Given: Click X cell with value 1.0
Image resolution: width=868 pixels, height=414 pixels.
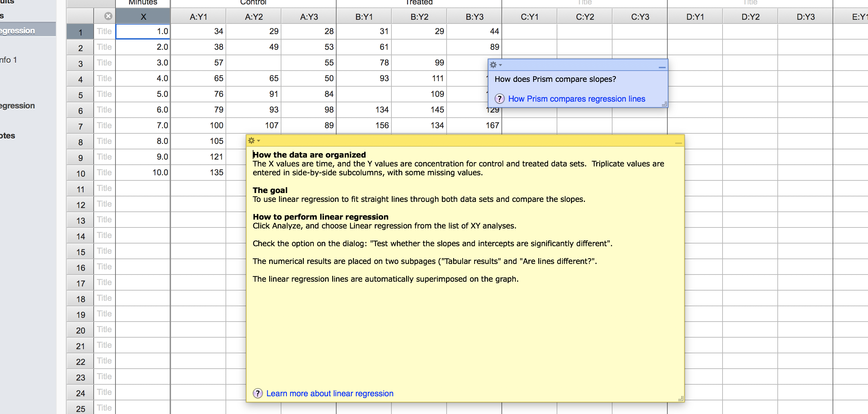Looking at the screenshot, I should click(143, 31).
